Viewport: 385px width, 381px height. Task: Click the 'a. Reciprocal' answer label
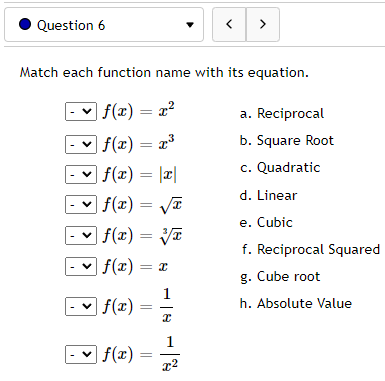[x=282, y=114]
